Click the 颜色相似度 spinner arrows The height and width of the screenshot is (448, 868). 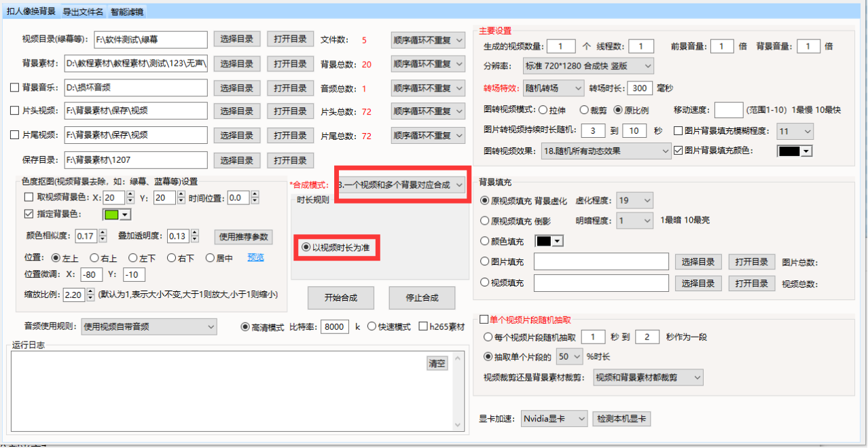click(x=102, y=236)
